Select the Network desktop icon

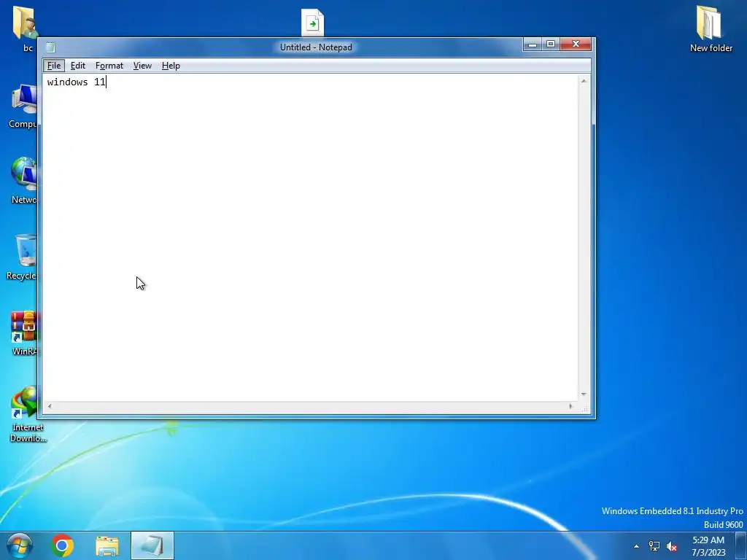(23, 180)
